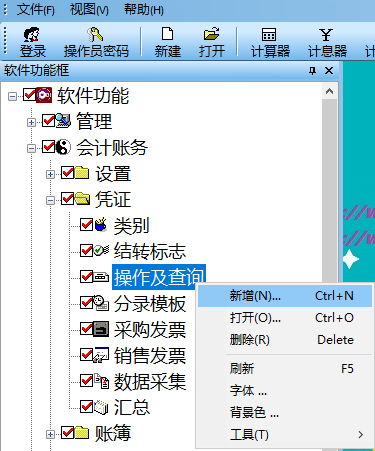Open the 文件(F) menu

(x=35, y=10)
